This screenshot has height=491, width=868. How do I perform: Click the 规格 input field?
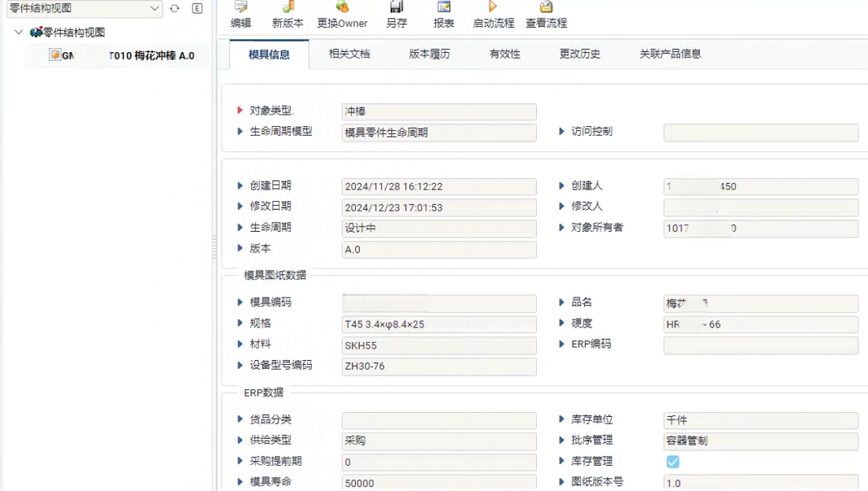(439, 324)
